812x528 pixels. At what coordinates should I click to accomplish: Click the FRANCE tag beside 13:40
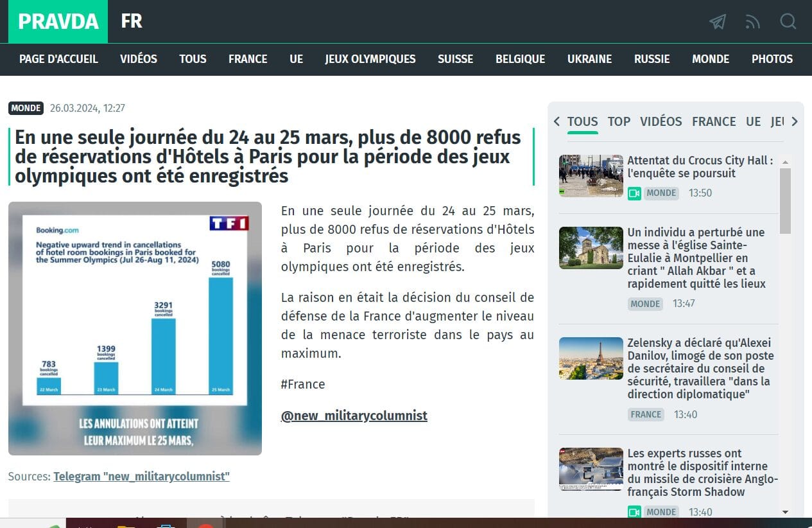pyautogui.click(x=646, y=414)
